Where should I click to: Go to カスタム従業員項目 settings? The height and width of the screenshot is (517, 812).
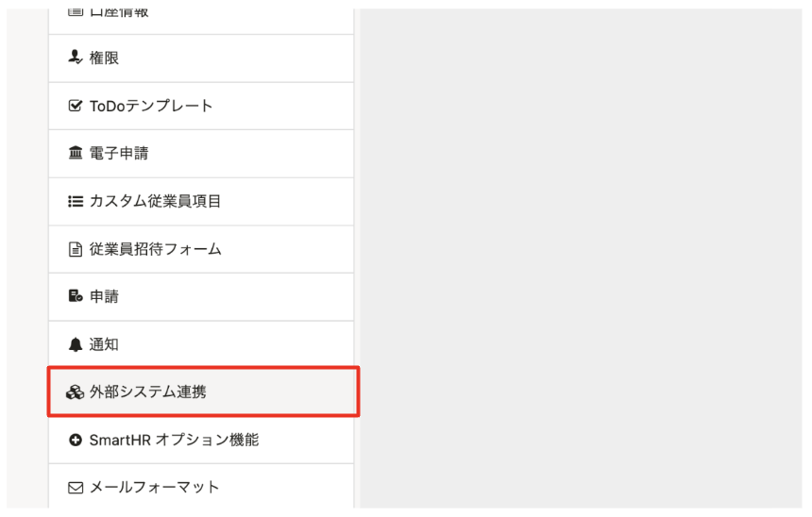coord(201,202)
